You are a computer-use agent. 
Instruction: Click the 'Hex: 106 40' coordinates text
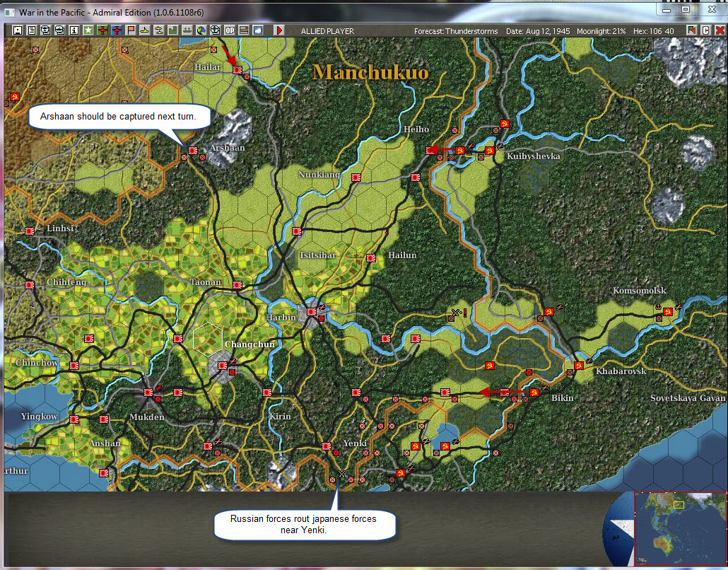click(654, 31)
